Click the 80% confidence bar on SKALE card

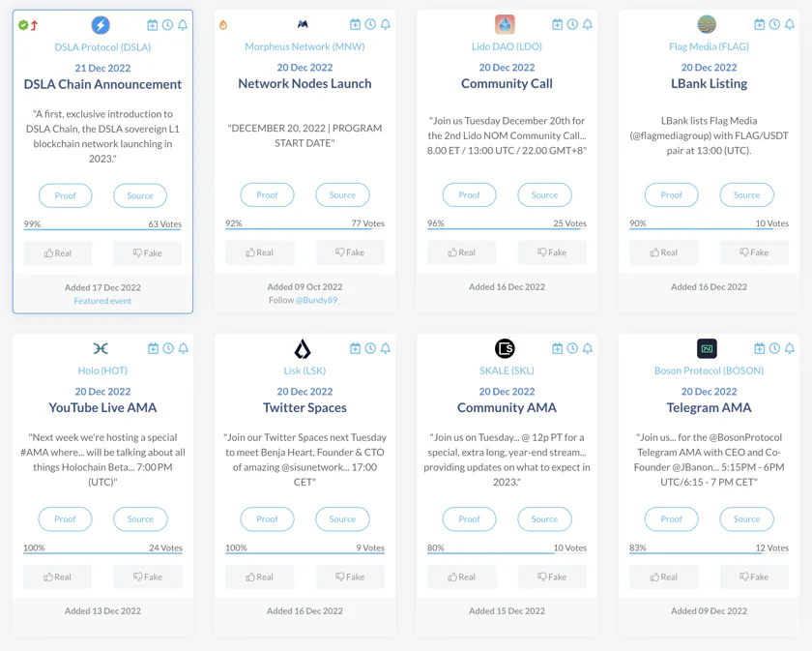click(507, 553)
